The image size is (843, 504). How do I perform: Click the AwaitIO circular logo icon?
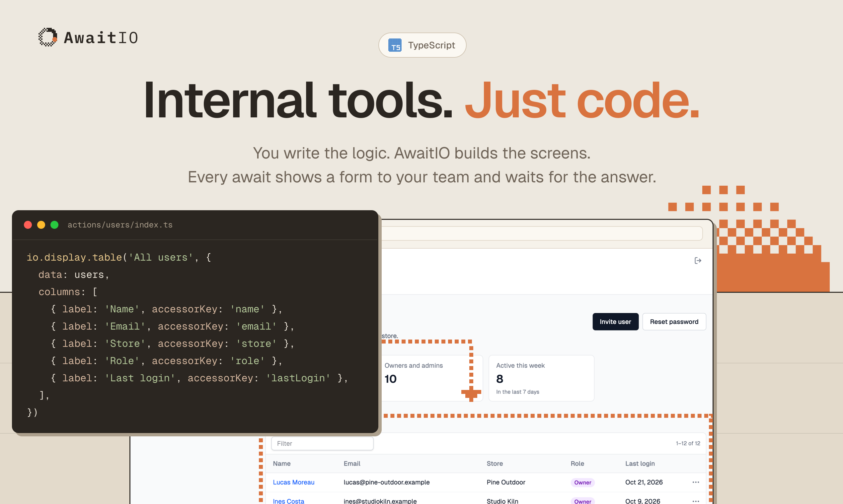(x=47, y=37)
